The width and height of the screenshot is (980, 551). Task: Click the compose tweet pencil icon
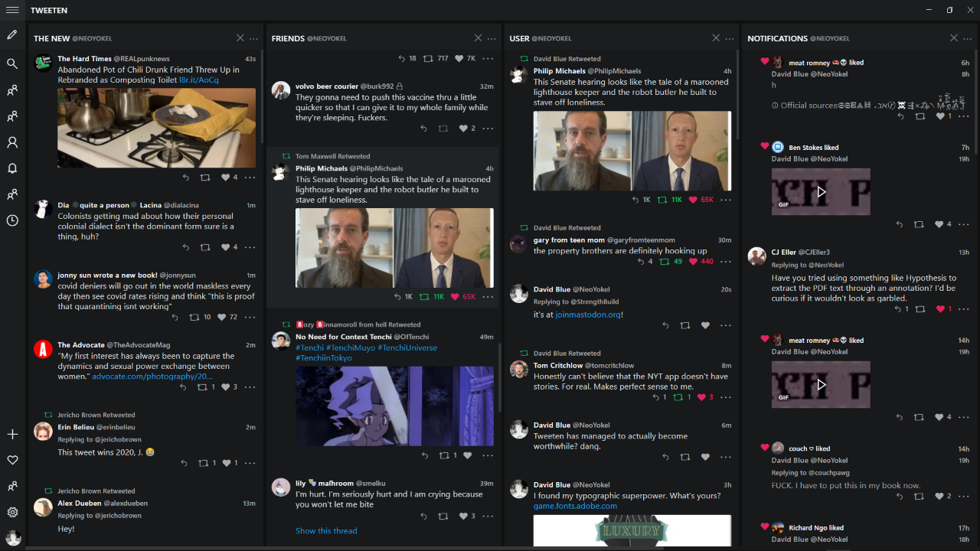[x=12, y=35]
